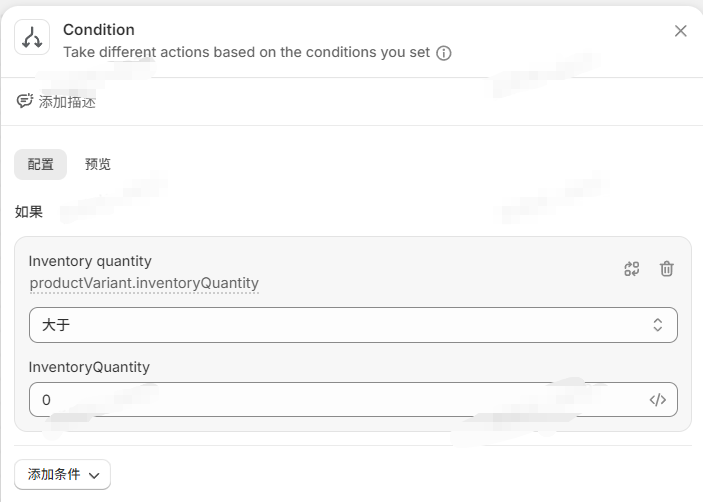The width and height of the screenshot is (703, 502).
Task: Open the info tooltip beside the description
Action: coord(444,53)
